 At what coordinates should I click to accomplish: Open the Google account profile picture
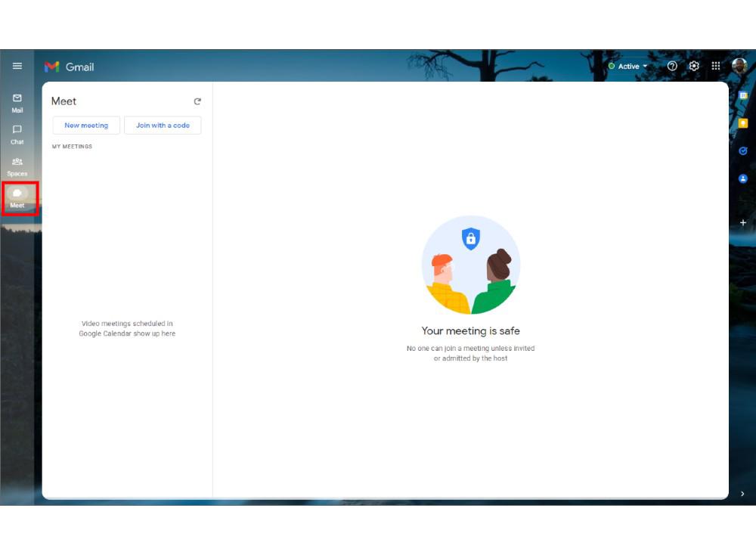tap(739, 66)
